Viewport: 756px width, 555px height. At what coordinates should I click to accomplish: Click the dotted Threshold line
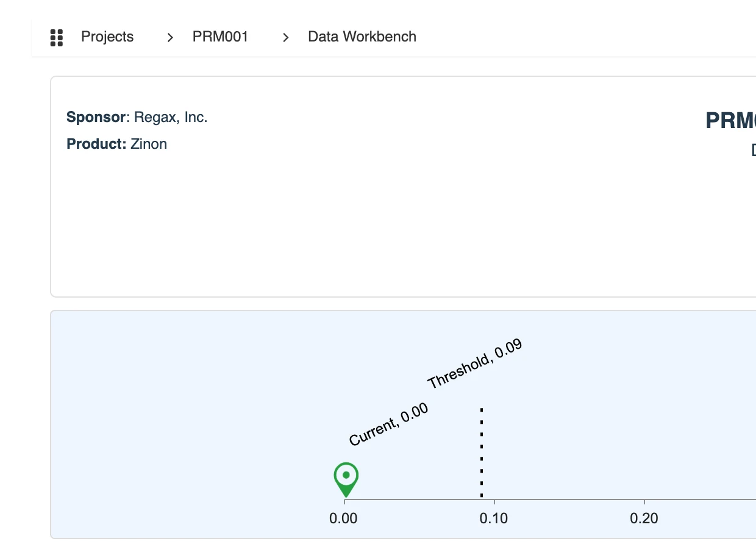tap(482, 453)
